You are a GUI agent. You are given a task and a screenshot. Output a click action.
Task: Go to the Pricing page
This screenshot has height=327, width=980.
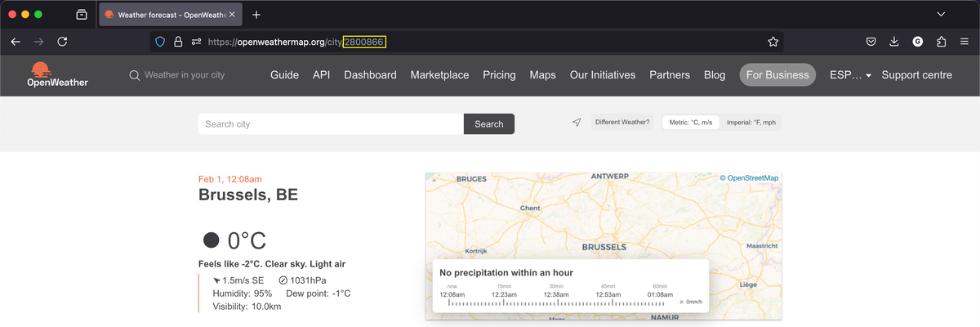[499, 75]
